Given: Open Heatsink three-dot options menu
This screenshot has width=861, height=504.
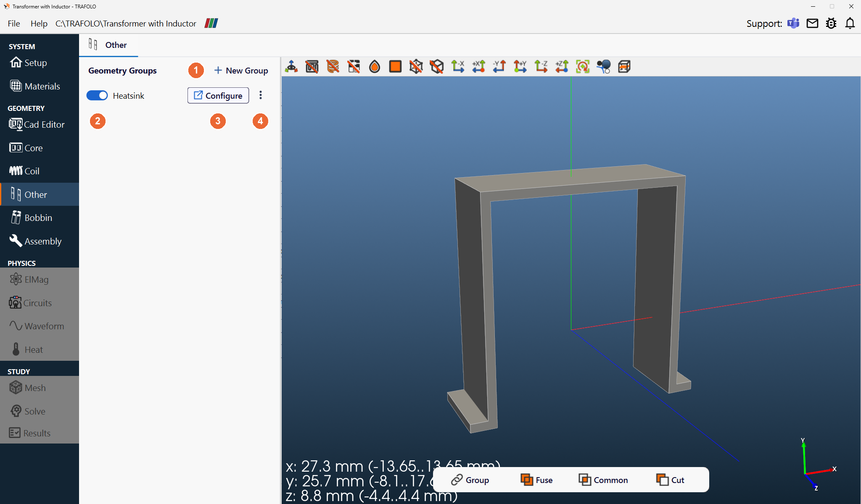Looking at the screenshot, I should pos(261,95).
